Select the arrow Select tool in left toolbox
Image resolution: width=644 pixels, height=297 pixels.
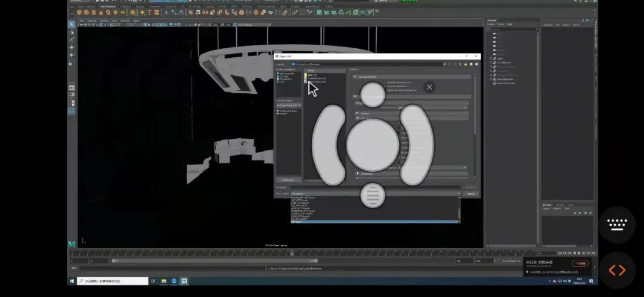tap(72, 24)
